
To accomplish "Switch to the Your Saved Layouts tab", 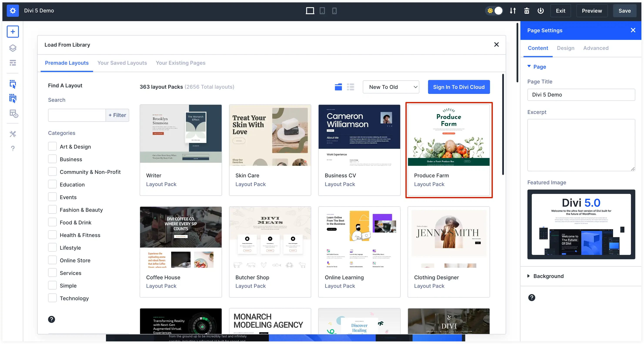I will click(x=122, y=63).
